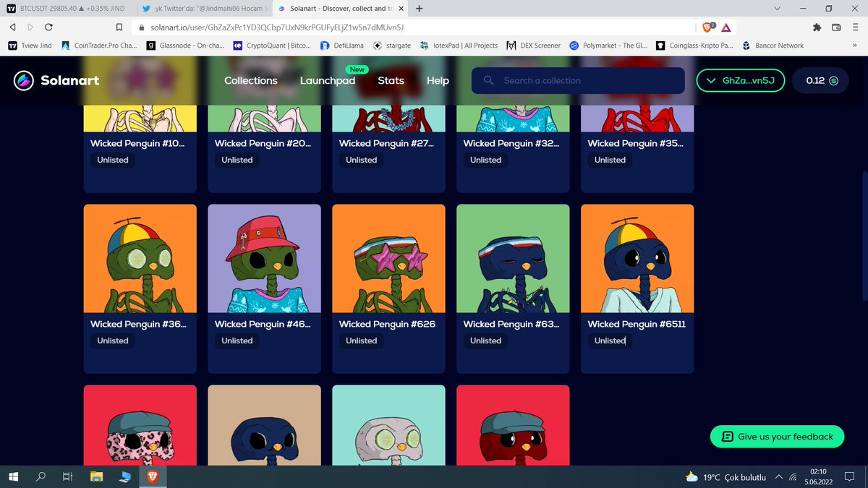Click the search magnifier icon in collection search

coord(489,80)
